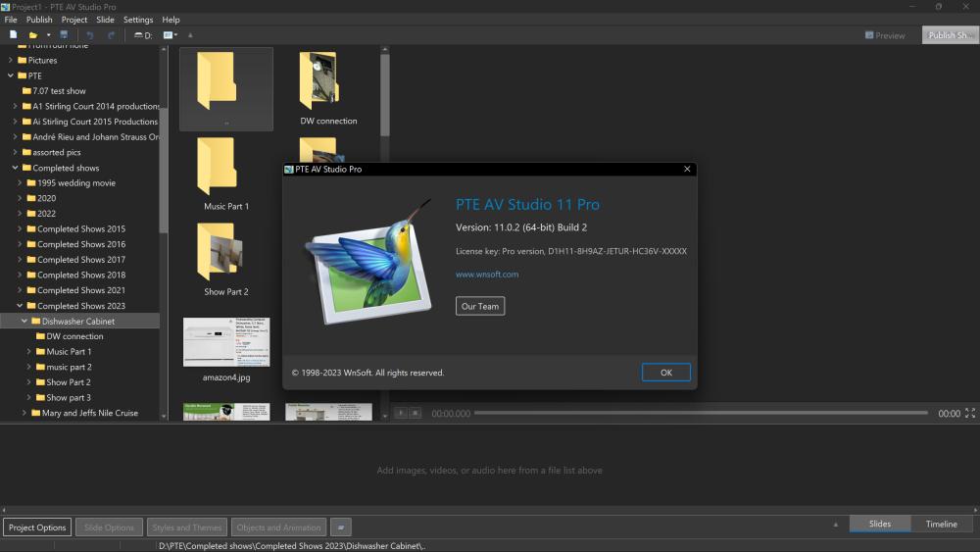Screen dimensions: 980x552
Task: Open the file list view mode dropdown
Action: click(170, 35)
